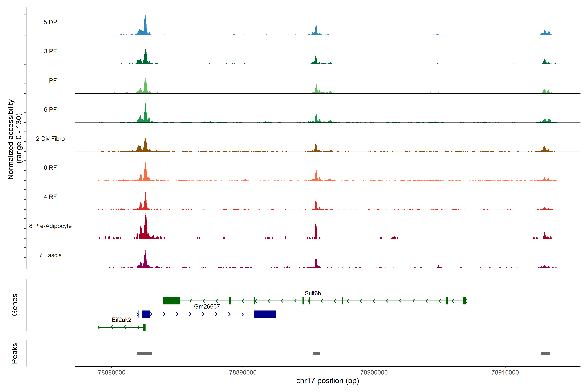Viewport: 588px width, 392px height.
Task: Click the 78890000 axis tick label
Action: coord(243,373)
